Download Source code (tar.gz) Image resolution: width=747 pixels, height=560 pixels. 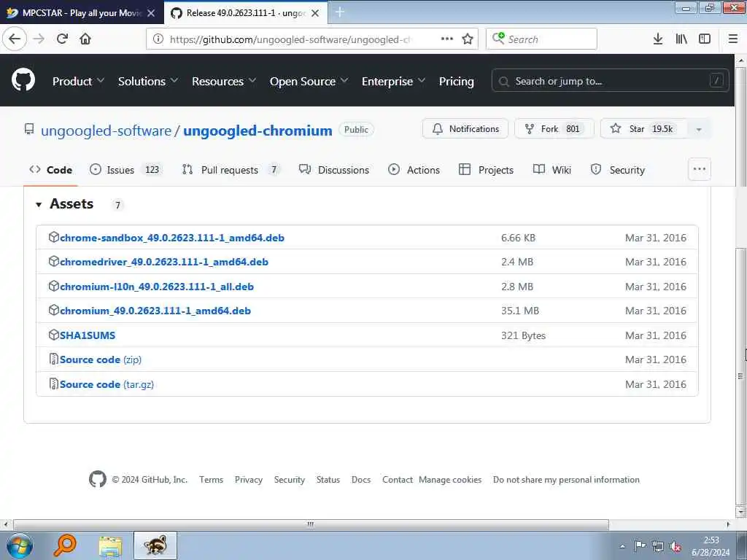tap(107, 384)
